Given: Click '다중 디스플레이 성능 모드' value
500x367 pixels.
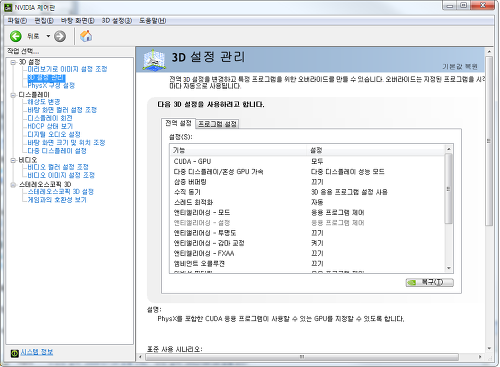Looking at the screenshot, I should (x=347, y=172).
